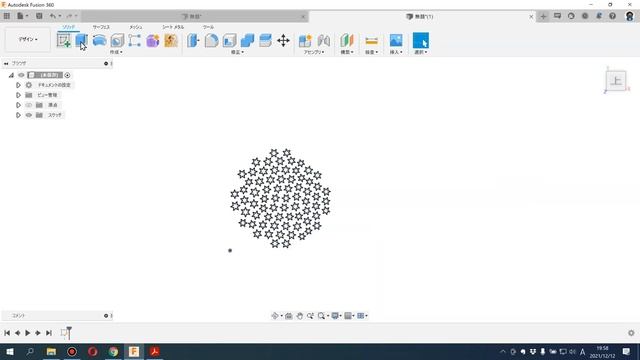Click the Offset Plane construct icon
Image resolution: width=640 pixels, height=360 pixels.
pos(347,40)
